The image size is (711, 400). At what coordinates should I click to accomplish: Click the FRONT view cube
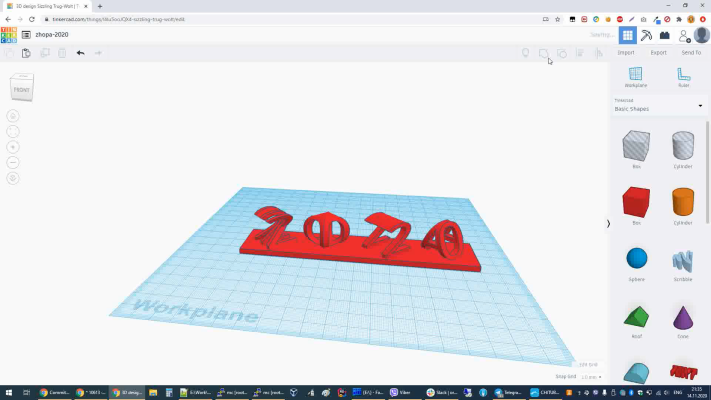(22, 88)
